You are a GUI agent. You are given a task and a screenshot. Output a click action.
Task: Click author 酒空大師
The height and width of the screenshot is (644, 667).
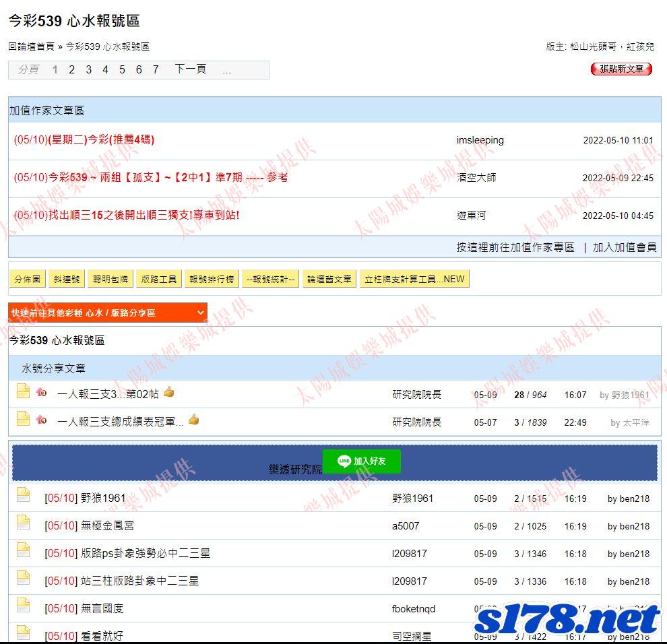point(476,177)
